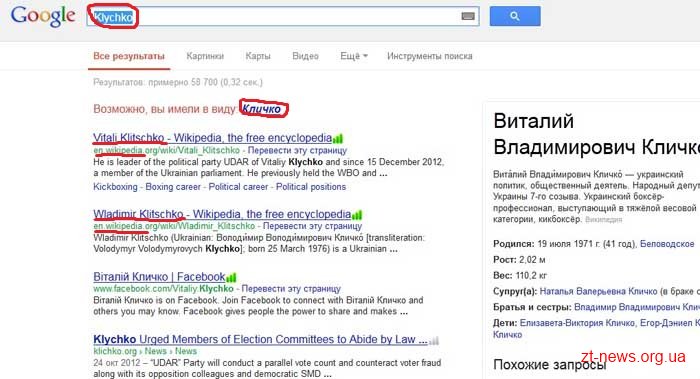
Task: Click the Виталий Владимирович Кличко panel heading
Action: click(x=596, y=134)
